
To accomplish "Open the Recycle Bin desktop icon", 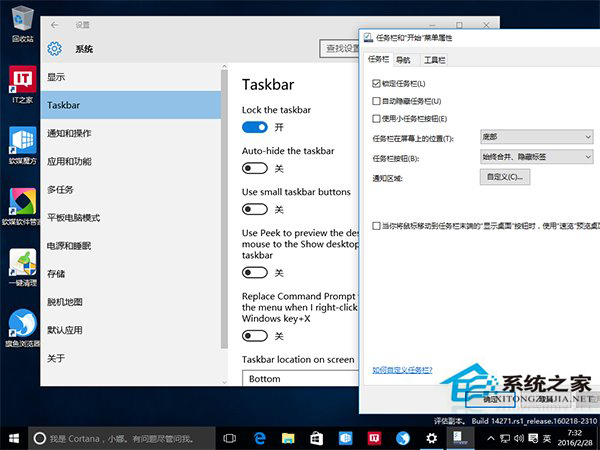I will tap(19, 20).
